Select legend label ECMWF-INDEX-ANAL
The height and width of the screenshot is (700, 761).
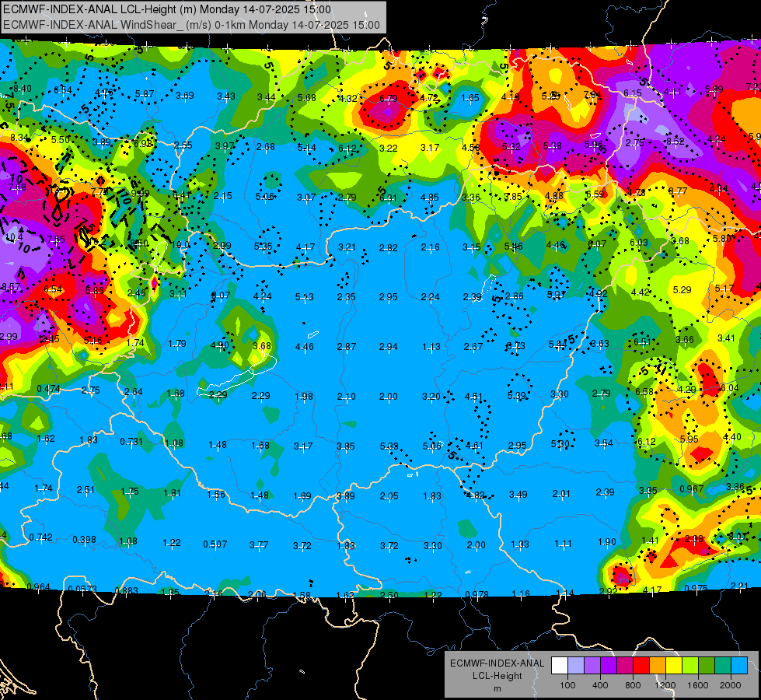click(x=497, y=663)
